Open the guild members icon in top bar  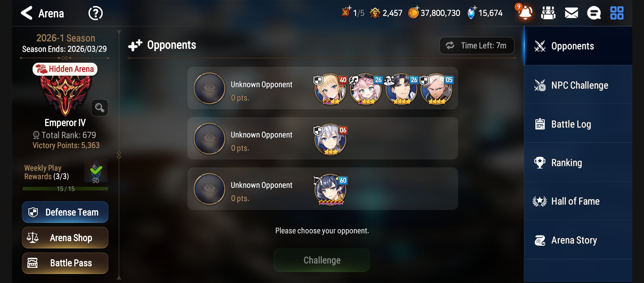[548, 13]
